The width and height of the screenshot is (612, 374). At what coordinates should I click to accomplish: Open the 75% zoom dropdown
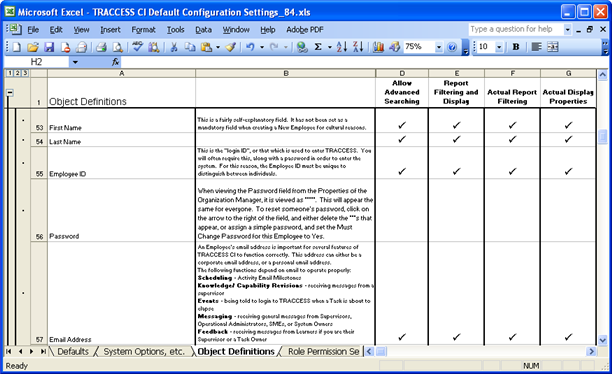coord(439,47)
